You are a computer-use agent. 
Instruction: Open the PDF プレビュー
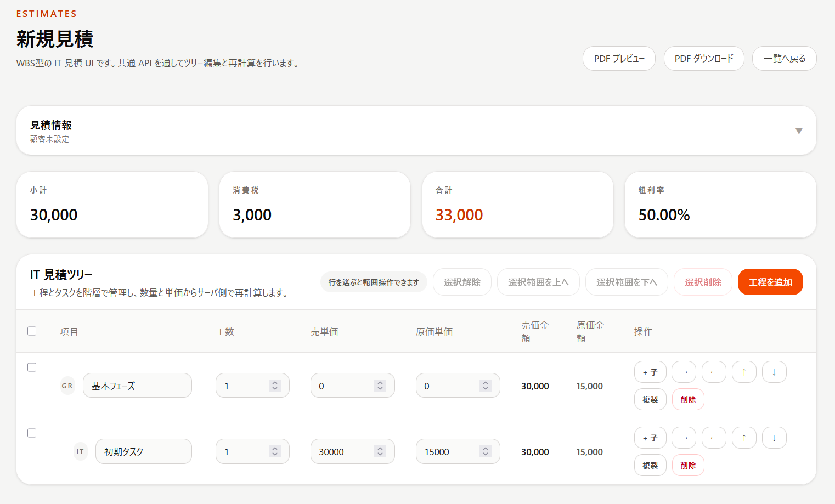(619, 58)
